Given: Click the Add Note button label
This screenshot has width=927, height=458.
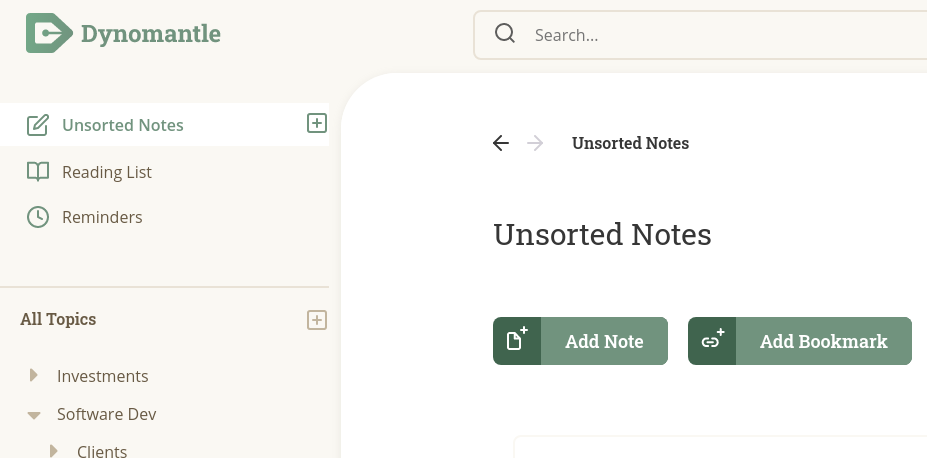Looking at the screenshot, I should [604, 341].
